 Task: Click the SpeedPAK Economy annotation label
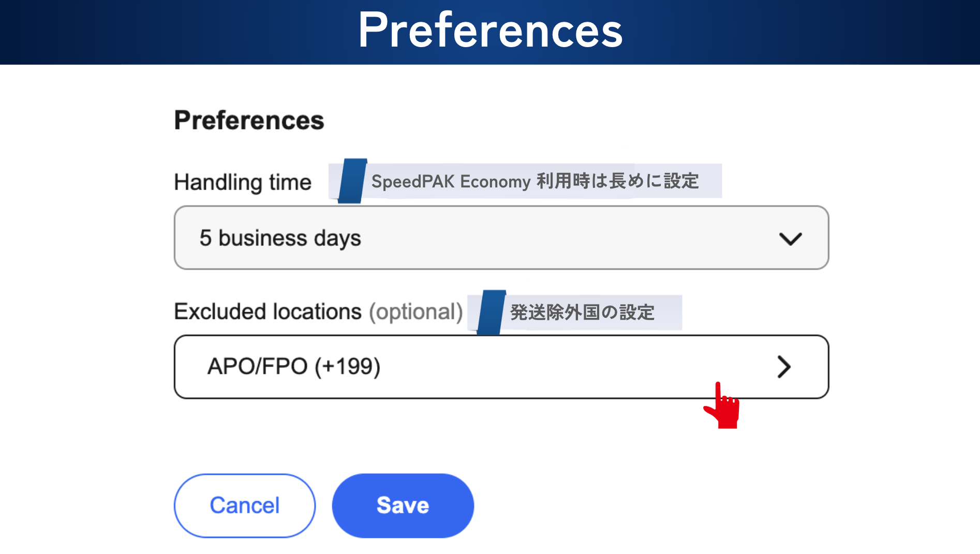pyautogui.click(x=535, y=181)
